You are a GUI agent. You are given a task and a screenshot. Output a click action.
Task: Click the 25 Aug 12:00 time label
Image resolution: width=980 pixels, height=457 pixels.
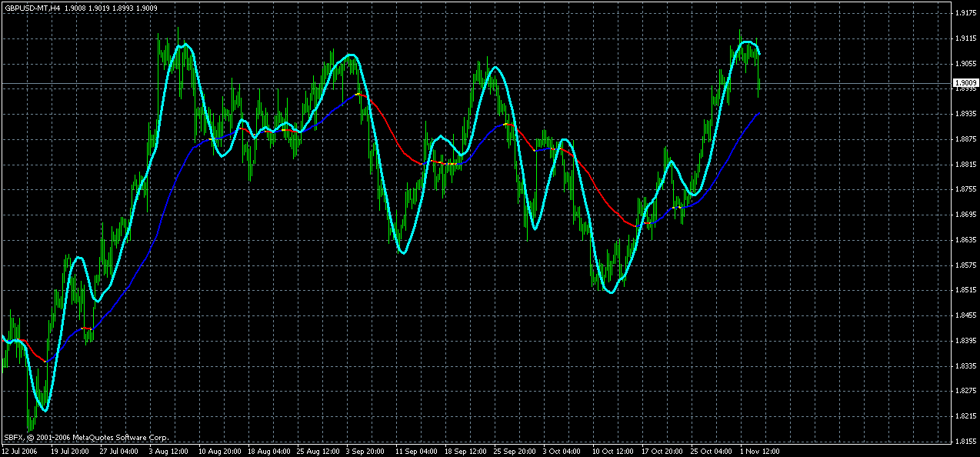click(x=316, y=451)
